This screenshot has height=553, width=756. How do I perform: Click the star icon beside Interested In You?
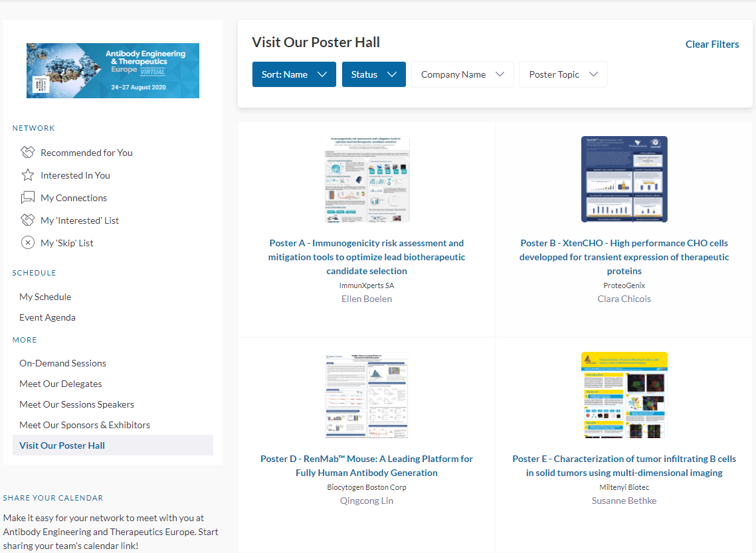[27, 175]
